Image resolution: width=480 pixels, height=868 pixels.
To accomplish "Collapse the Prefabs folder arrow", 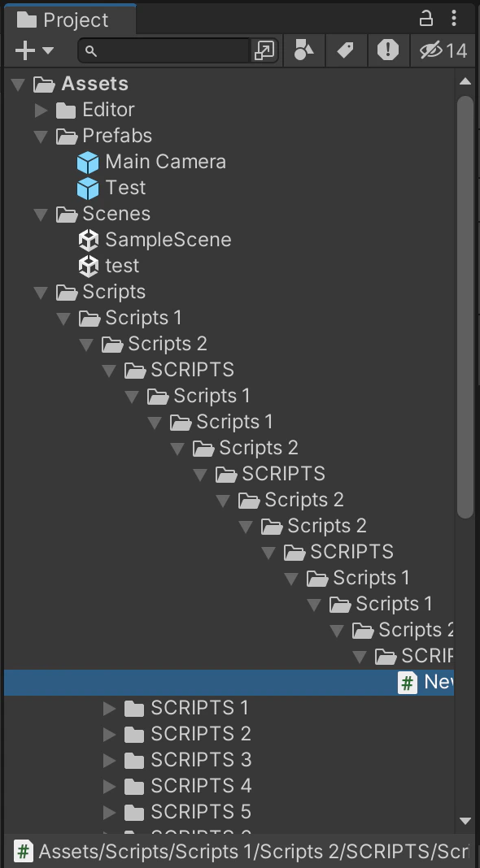I will tap(41, 137).
